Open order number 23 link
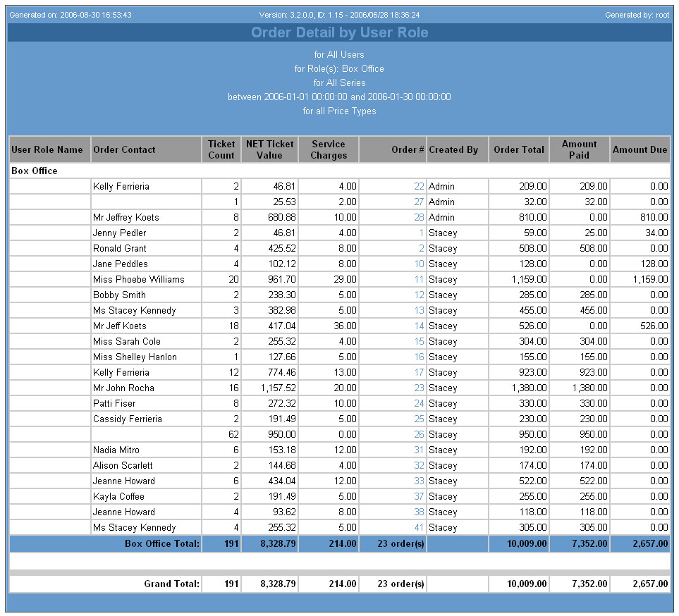The height and width of the screenshot is (616, 679). pyautogui.click(x=419, y=388)
